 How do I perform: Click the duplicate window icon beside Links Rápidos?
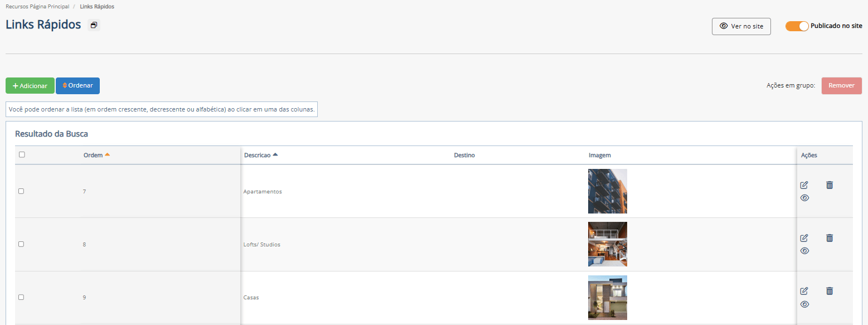94,25
